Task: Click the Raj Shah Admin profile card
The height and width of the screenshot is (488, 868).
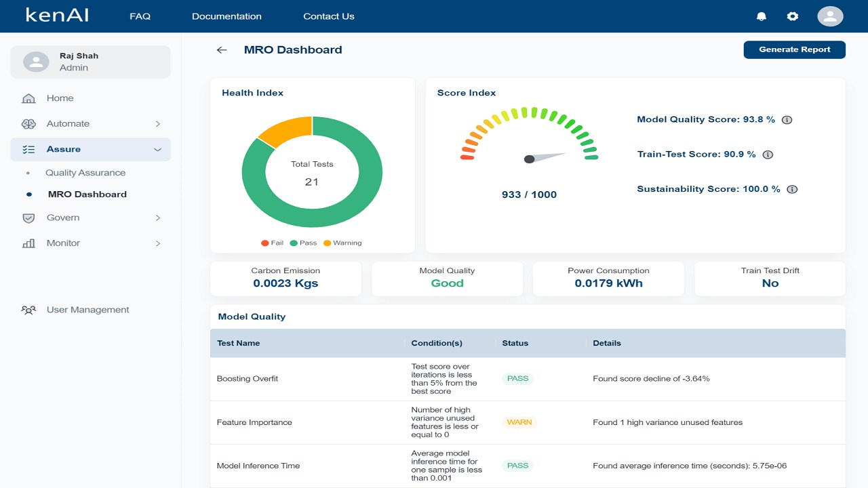Action: point(90,62)
